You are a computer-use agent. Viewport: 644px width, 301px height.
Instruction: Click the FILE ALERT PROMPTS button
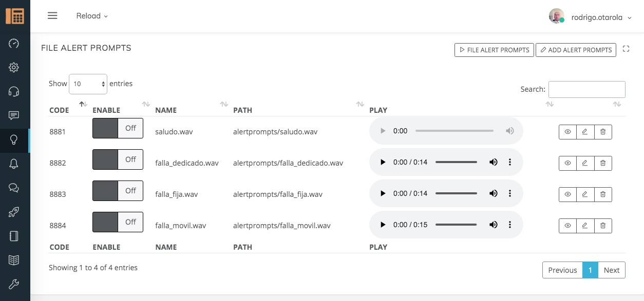pyautogui.click(x=494, y=50)
